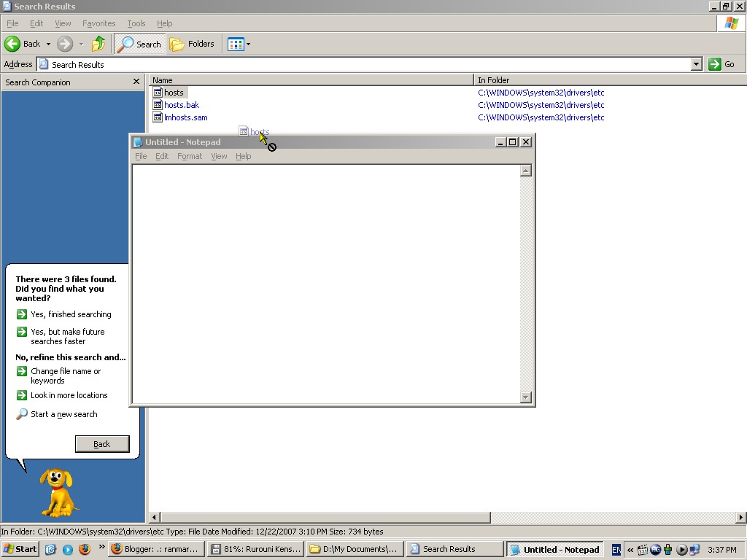
Task: Open the Tools menu
Action: coord(136,23)
